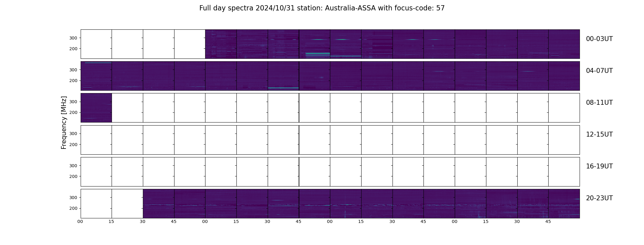644x245 pixels.
Task: Select the 200 tick label of 04-07UT row
Action: click(x=73, y=81)
